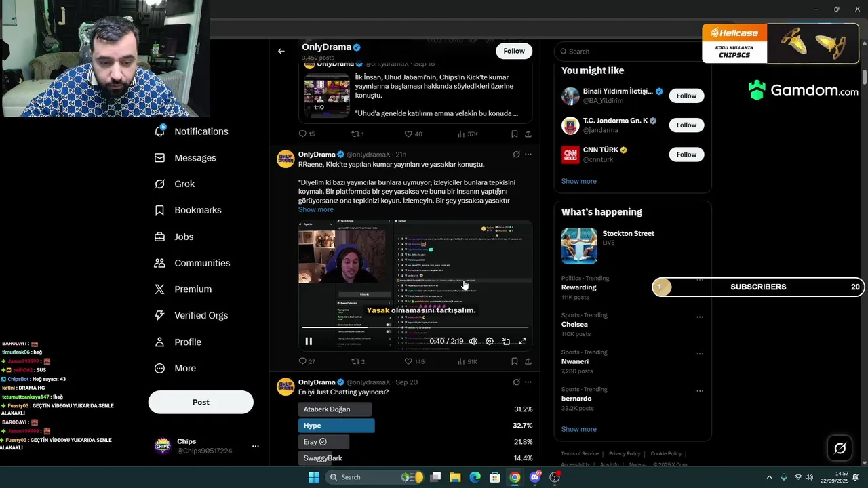Click the Profile person icon

click(x=160, y=342)
